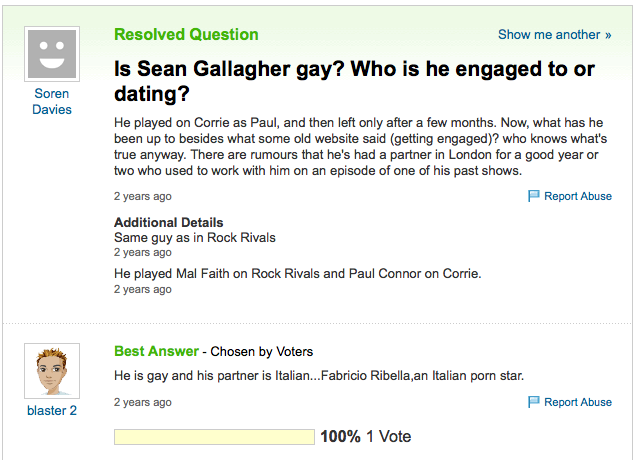Click the best answer's body text
Image resolution: width=634 pixels, height=460 pixels.
318,376
